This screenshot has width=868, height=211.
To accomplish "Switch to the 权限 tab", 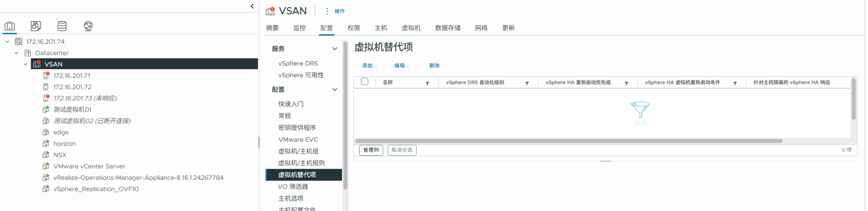I will pyautogui.click(x=354, y=28).
